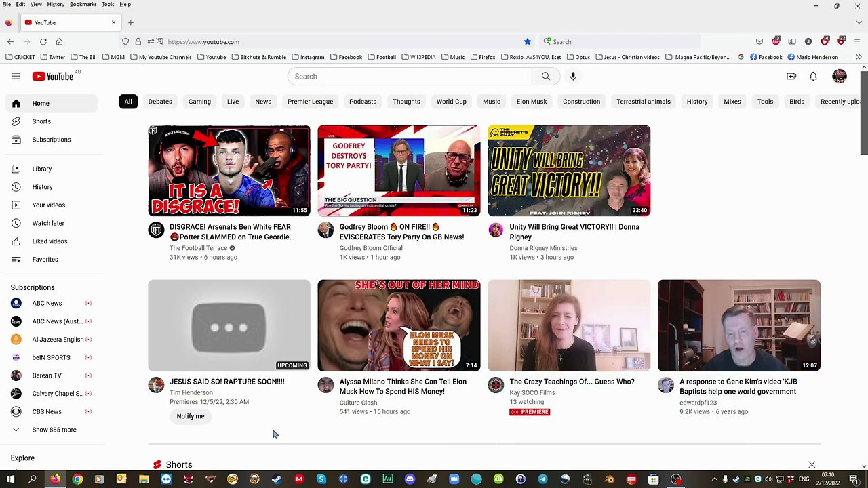
Task: Open Shorts in the sidebar
Action: pos(52,121)
